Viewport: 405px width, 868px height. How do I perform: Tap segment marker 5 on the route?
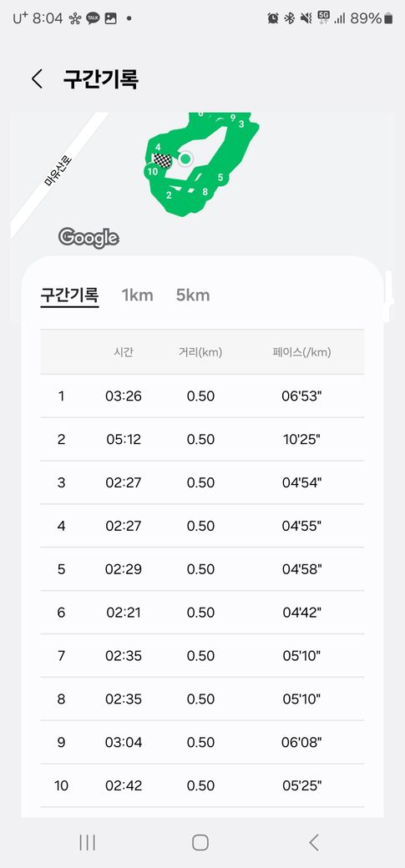click(x=220, y=177)
